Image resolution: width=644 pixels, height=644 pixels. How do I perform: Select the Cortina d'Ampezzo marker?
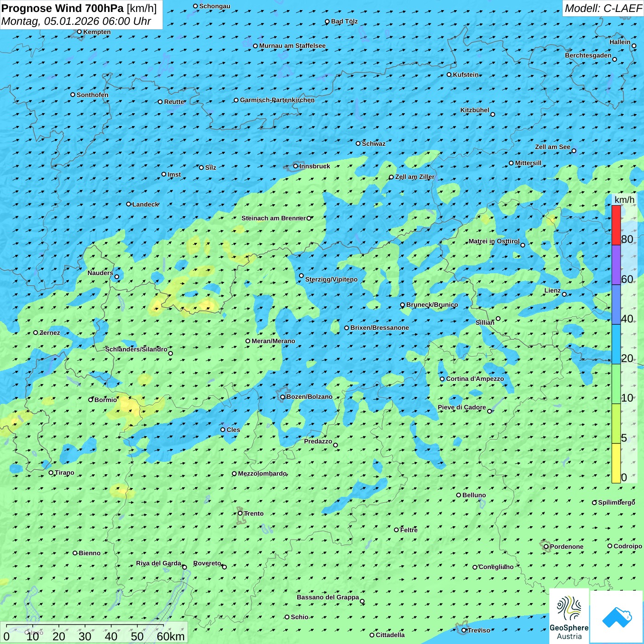pos(442,379)
